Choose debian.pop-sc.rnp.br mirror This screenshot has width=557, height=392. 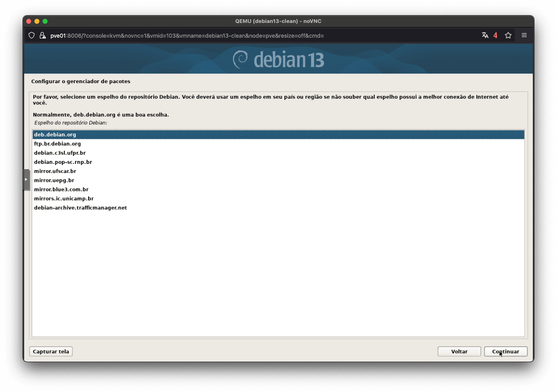pyautogui.click(x=278, y=162)
